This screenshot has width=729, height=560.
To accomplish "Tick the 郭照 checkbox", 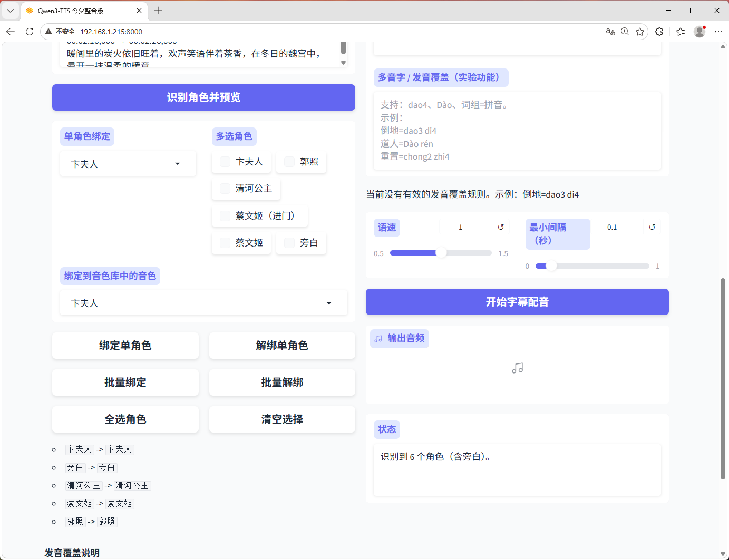I will (x=289, y=162).
